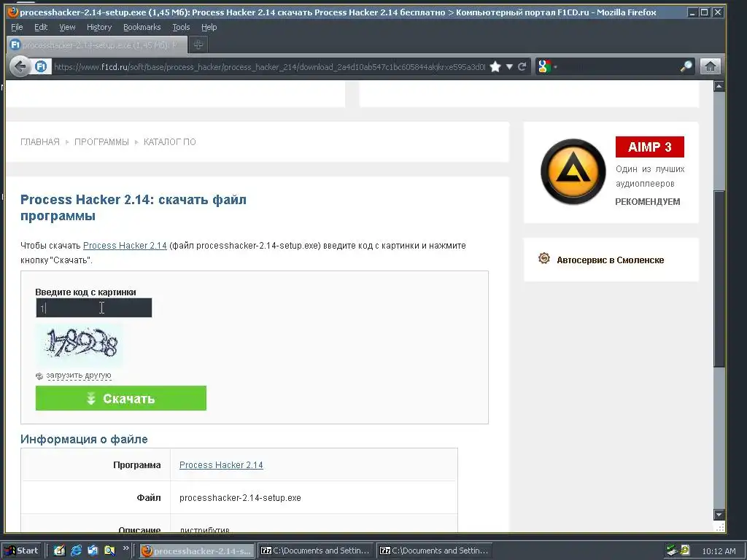Click the F1 site identity icon in address bar
Screen dimensions: 747x560
(x=41, y=66)
